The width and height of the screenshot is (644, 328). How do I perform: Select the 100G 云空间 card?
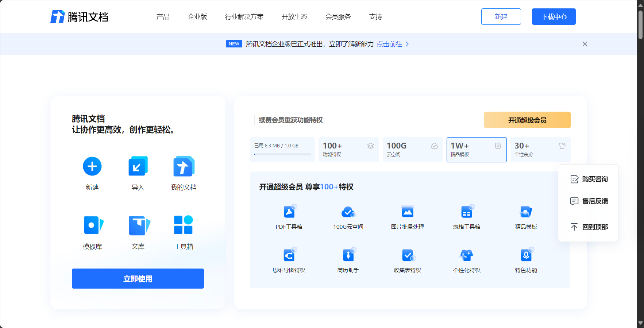pyautogui.click(x=413, y=150)
